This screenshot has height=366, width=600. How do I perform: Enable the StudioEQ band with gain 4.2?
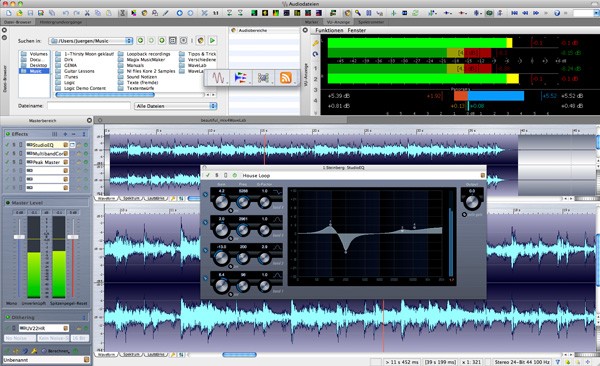[205, 194]
